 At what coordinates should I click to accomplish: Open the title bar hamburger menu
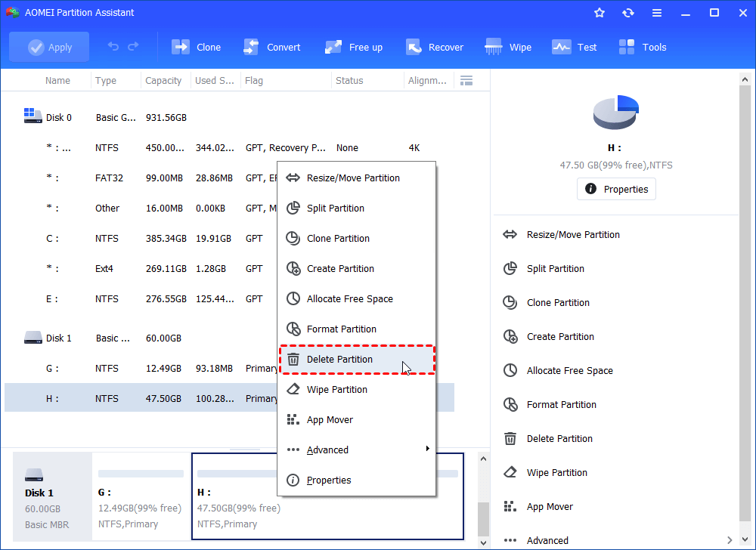point(656,13)
